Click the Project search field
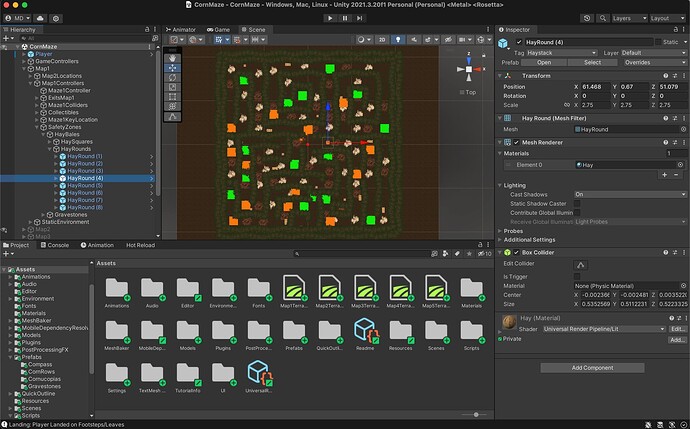Screen dimensions: 690x429 coord(361,254)
